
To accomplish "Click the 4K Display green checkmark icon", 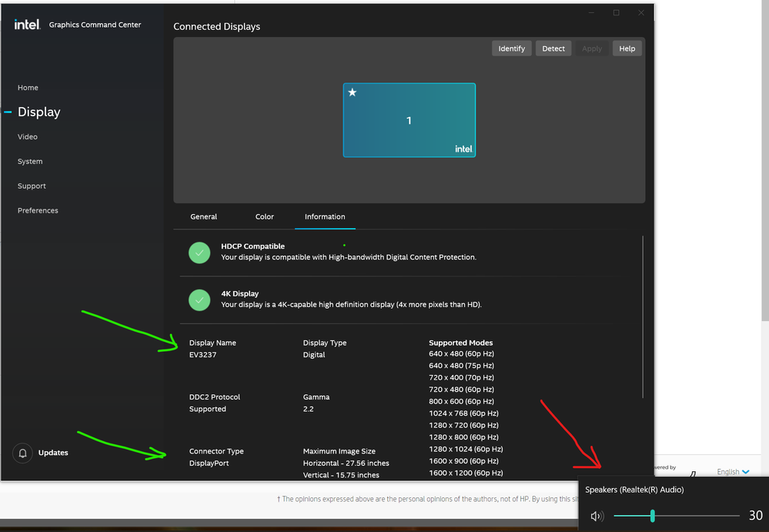I will (199, 300).
